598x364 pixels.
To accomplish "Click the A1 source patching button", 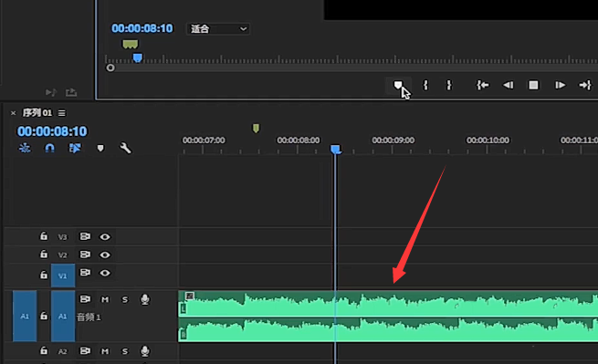I will click(x=25, y=316).
